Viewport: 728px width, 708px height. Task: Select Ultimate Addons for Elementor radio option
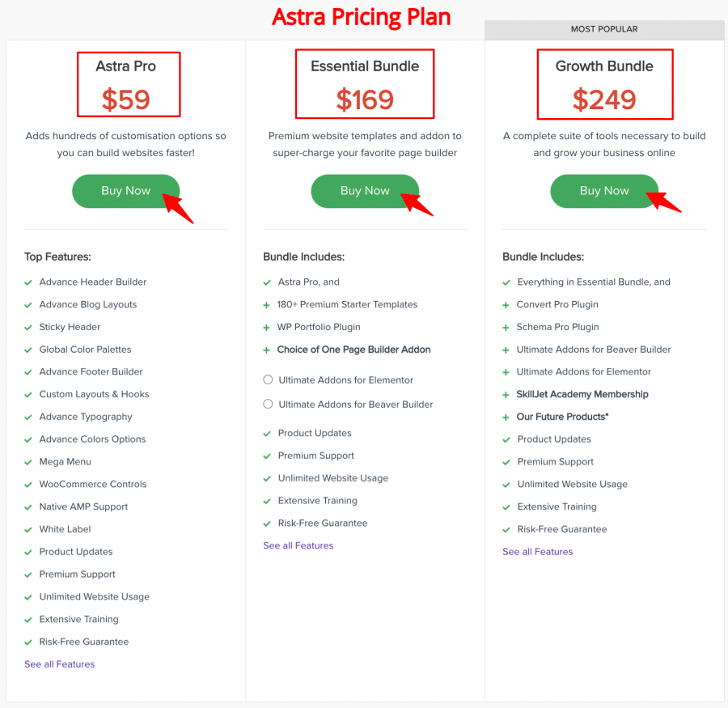(268, 379)
